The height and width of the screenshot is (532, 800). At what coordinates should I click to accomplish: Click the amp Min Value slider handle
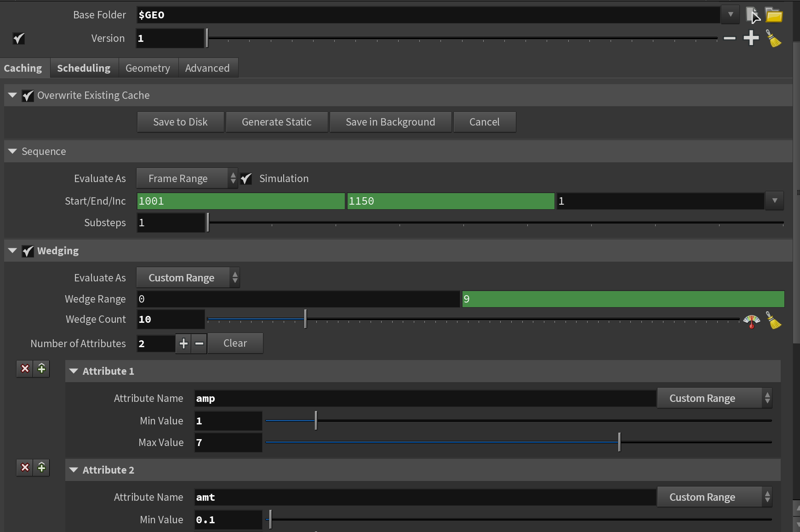(316, 421)
